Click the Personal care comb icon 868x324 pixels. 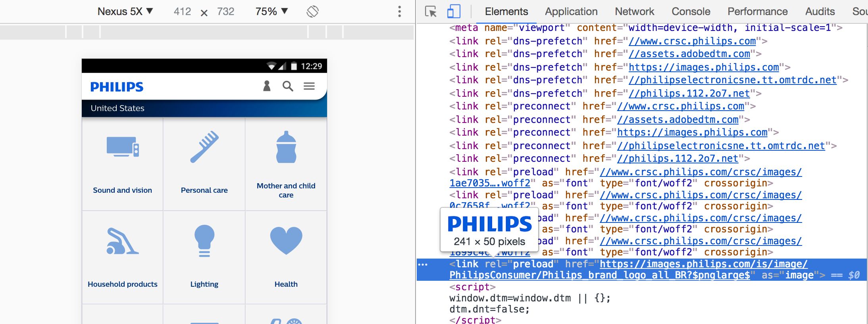point(204,147)
